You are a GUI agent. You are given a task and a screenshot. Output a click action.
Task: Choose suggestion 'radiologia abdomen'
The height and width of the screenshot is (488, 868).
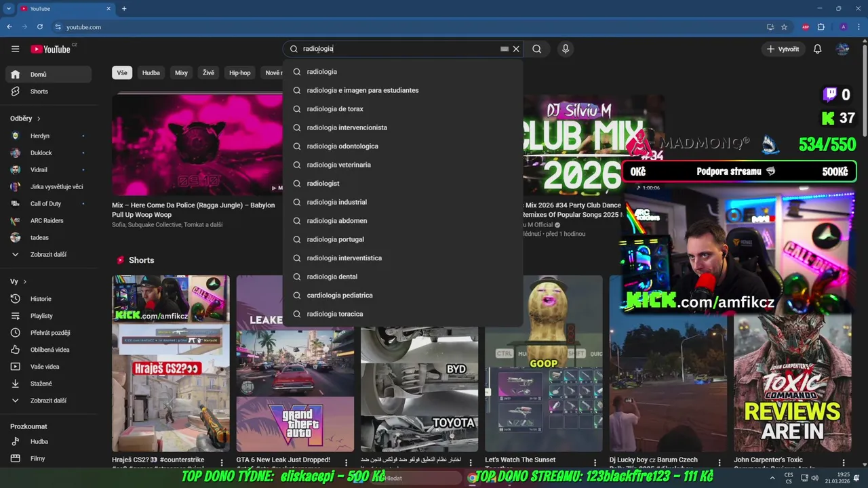tap(403, 220)
